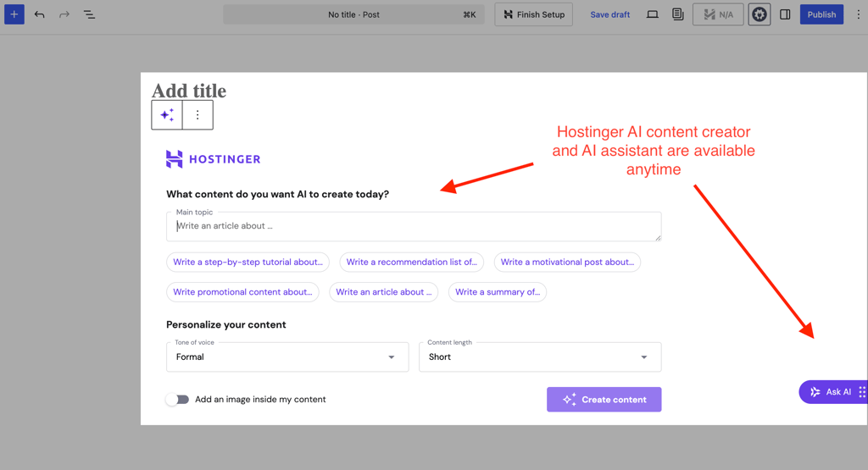Viewport: 868px width, 470px height.
Task: Choose 'Write a summary of...' prompt
Action: (498, 292)
